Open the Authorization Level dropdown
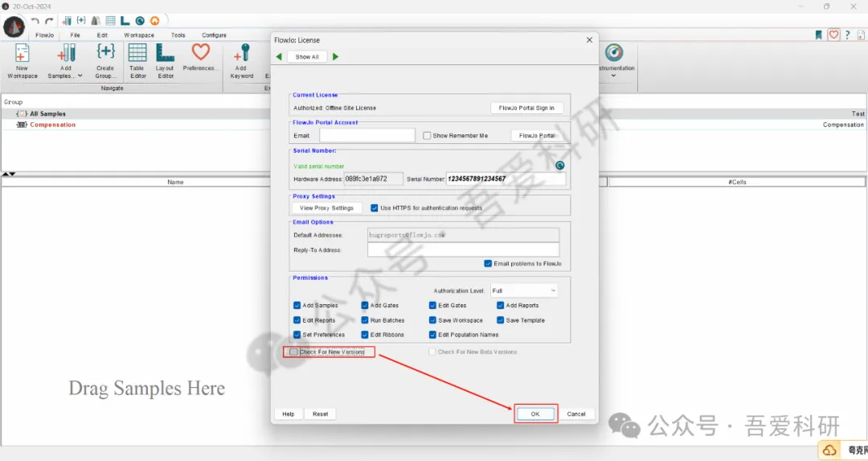Image resolution: width=868 pixels, height=461 pixels. pyautogui.click(x=523, y=290)
